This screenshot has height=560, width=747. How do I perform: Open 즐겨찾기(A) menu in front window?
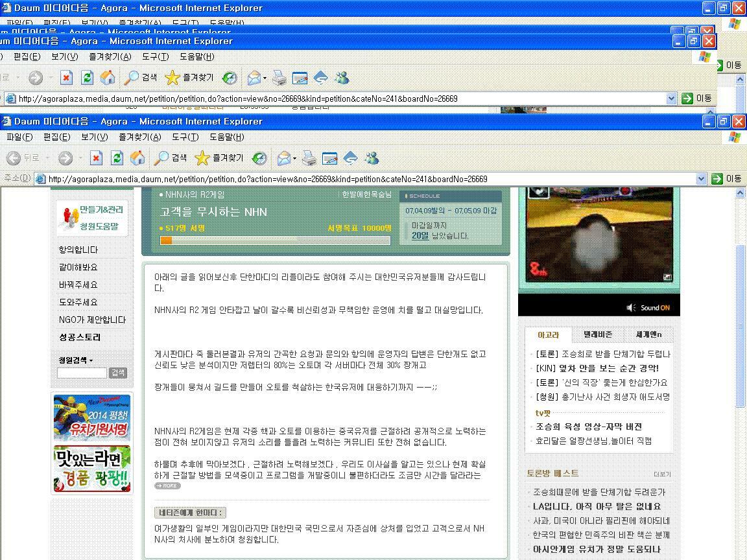(x=140, y=137)
